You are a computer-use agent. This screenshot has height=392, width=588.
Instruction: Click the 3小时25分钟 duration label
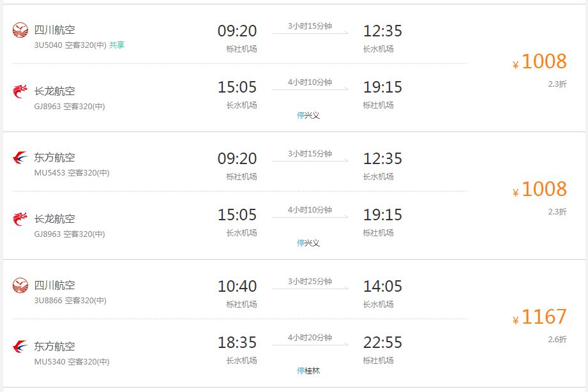coord(310,282)
